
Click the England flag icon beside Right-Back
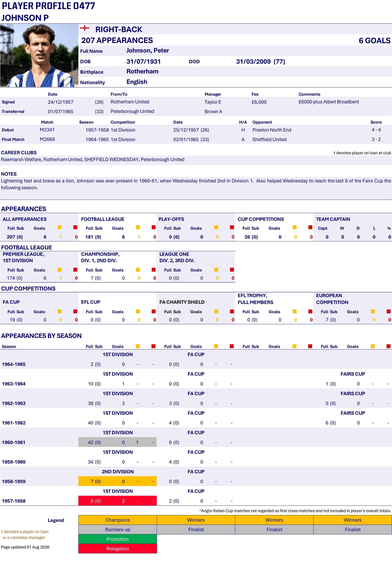[85, 28]
